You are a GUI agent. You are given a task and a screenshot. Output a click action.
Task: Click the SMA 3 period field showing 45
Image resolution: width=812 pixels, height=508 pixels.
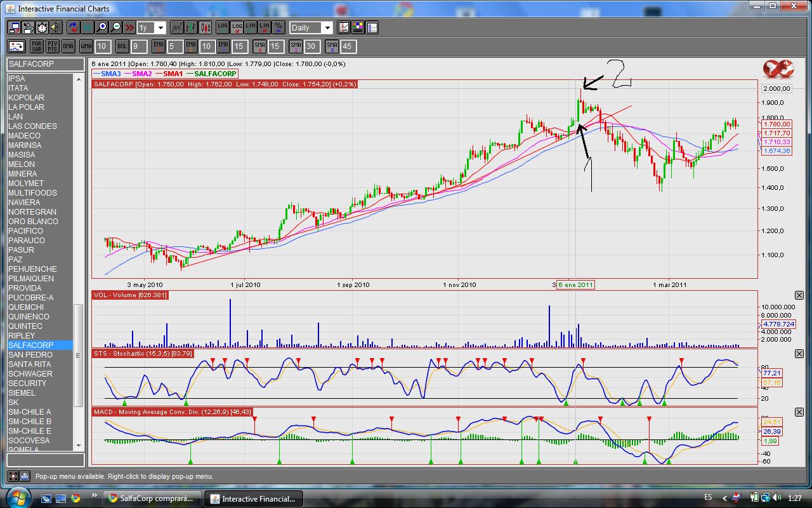pyautogui.click(x=348, y=46)
